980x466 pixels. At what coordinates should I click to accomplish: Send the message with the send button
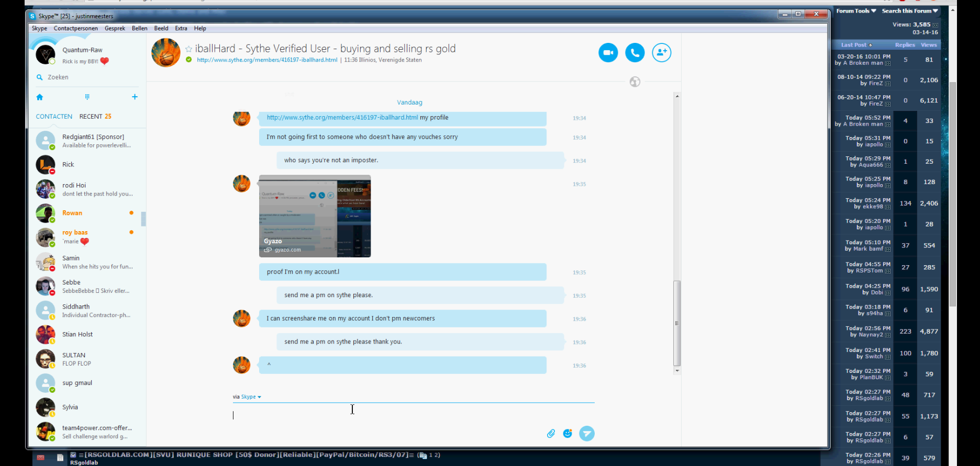[x=587, y=434]
